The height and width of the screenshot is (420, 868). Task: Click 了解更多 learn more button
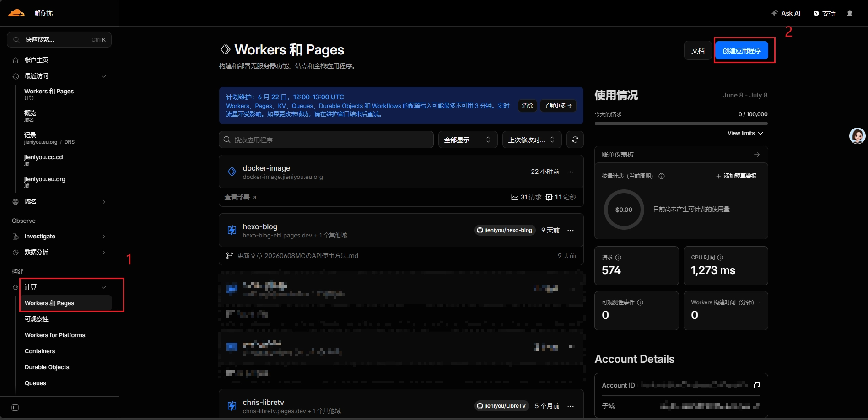pos(558,106)
